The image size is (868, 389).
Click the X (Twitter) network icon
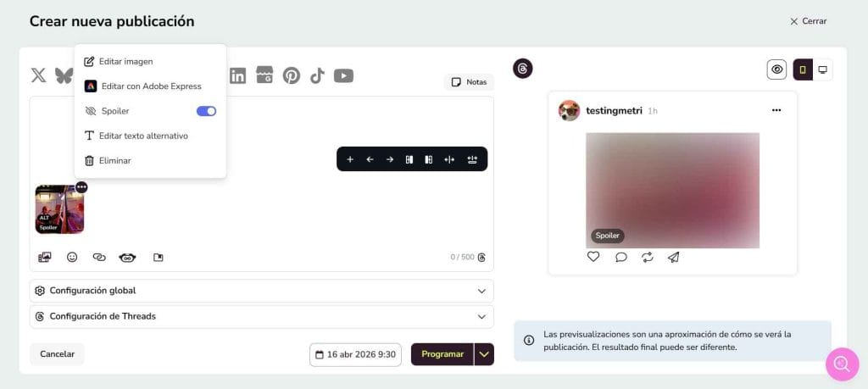tap(38, 75)
